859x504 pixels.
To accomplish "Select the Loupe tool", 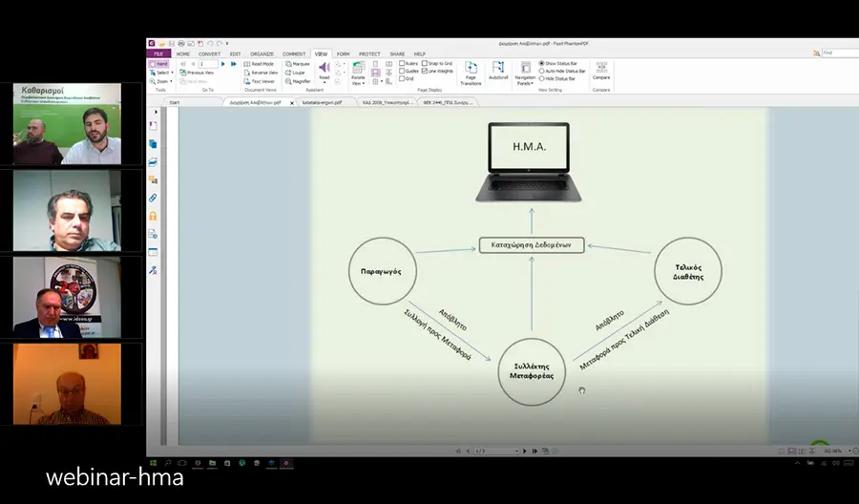I will coord(295,73).
